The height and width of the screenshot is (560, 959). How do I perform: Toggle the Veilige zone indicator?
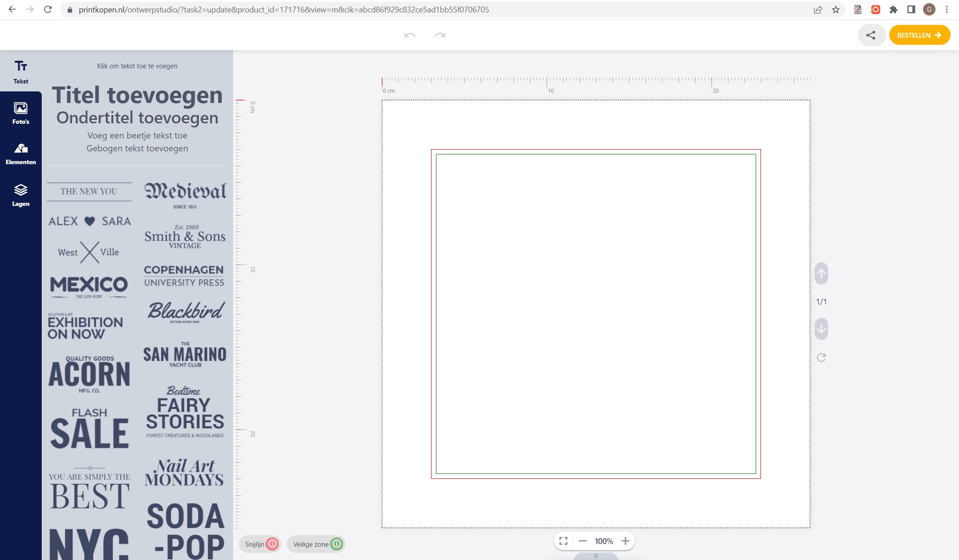316,544
